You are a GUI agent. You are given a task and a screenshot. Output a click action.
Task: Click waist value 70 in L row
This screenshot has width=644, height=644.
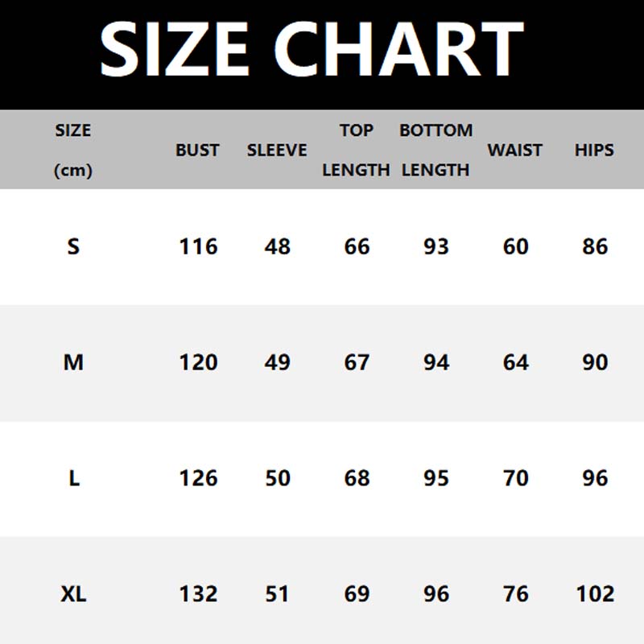click(x=515, y=478)
